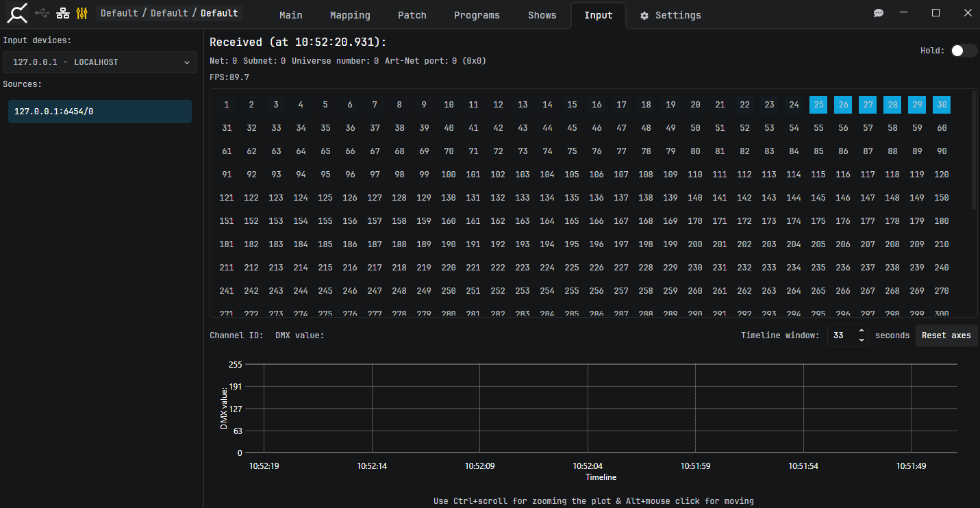Select DMX channel 100 cell

(x=449, y=175)
